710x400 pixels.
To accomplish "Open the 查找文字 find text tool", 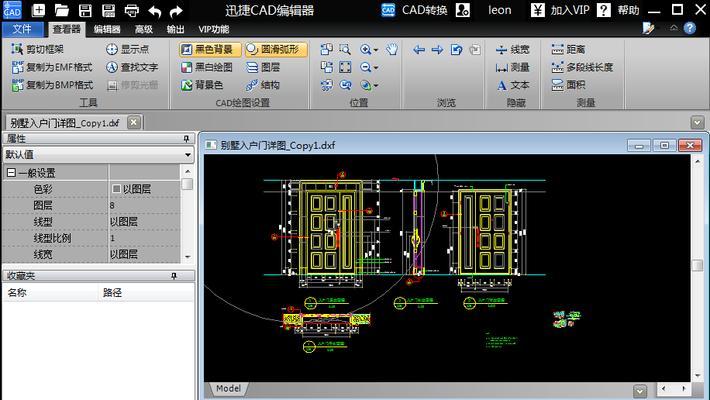I will 132,67.
